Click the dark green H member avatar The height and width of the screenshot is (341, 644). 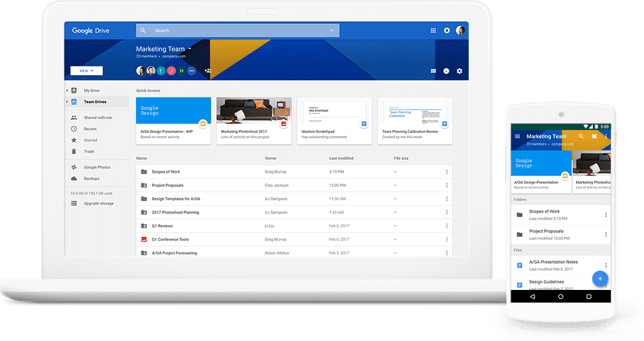tap(181, 70)
